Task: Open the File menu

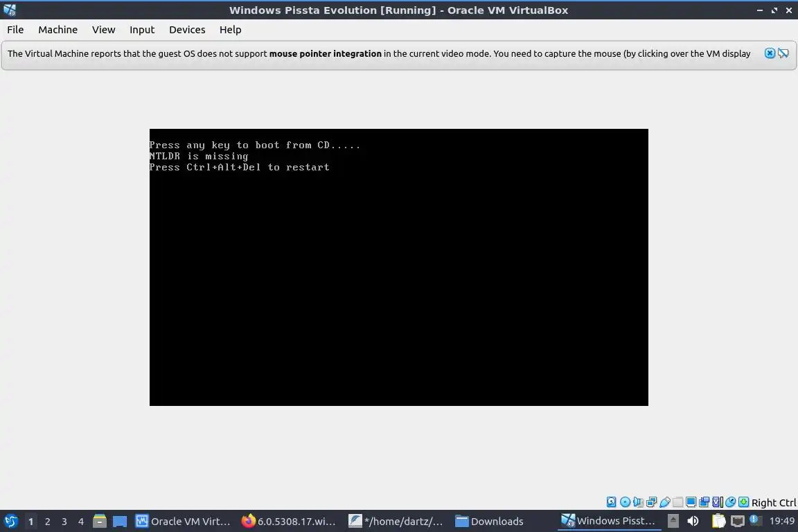Action: pos(15,30)
